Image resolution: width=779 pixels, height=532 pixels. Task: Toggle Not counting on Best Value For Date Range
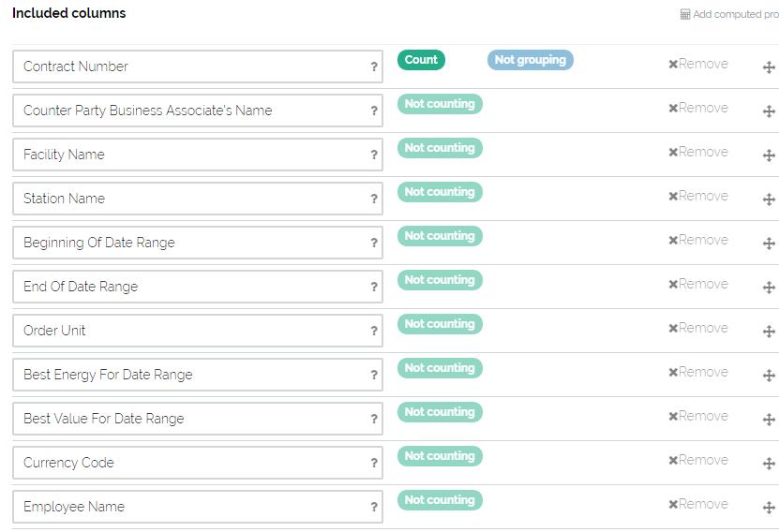[x=439, y=412]
